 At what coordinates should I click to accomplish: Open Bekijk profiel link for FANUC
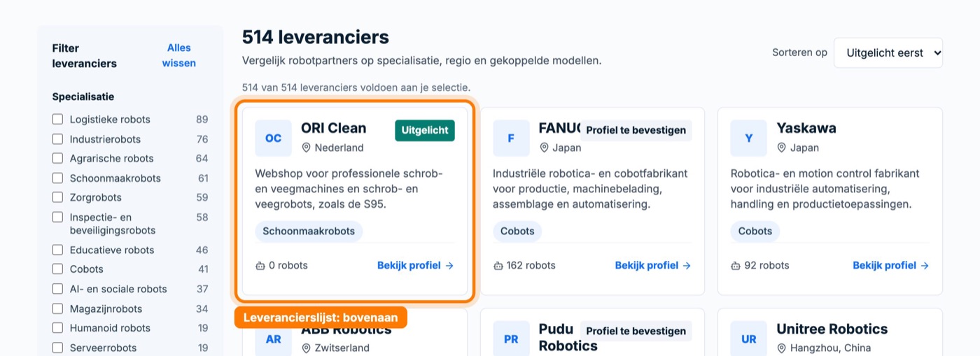coord(653,266)
